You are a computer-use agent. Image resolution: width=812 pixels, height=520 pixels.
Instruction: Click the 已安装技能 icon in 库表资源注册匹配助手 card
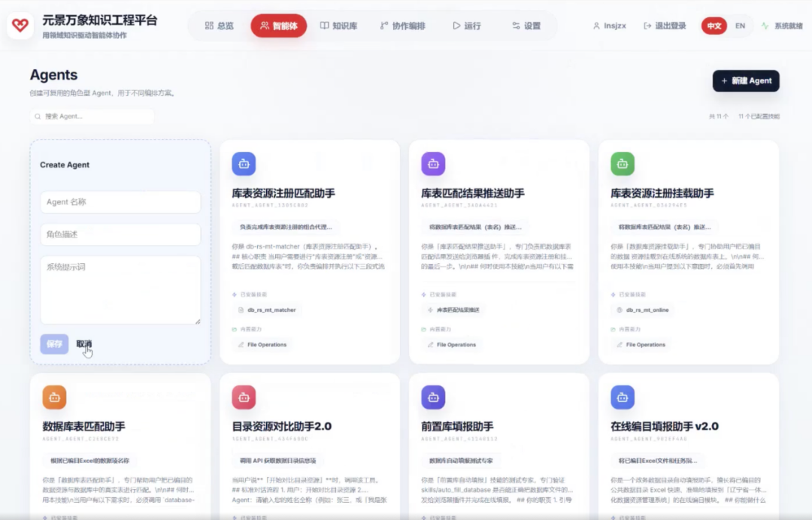pyautogui.click(x=235, y=295)
